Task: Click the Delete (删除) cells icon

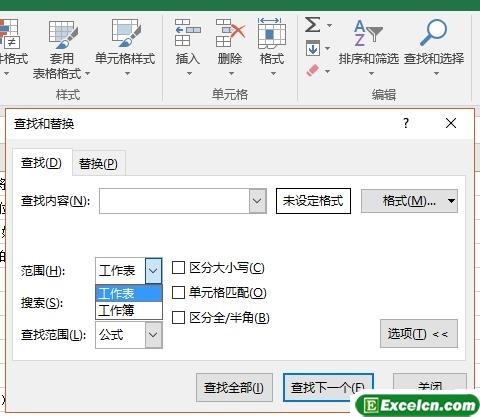Action: 230,33
